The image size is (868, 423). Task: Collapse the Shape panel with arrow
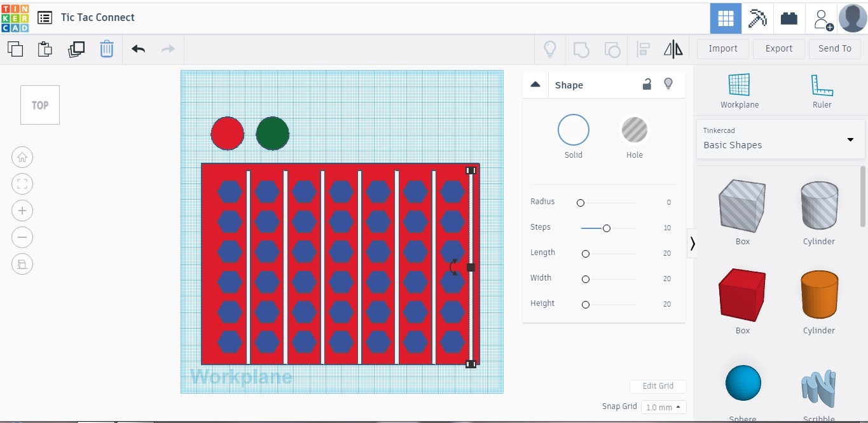tap(535, 85)
